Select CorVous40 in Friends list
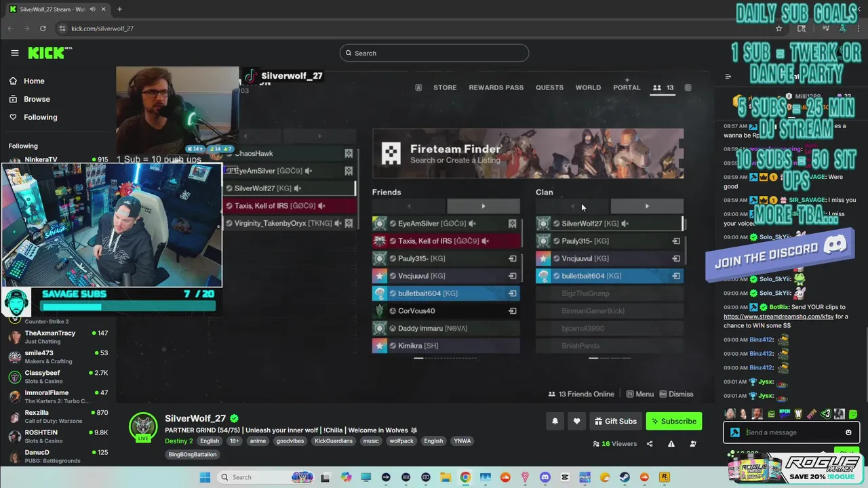The image size is (868, 488). click(x=446, y=311)
